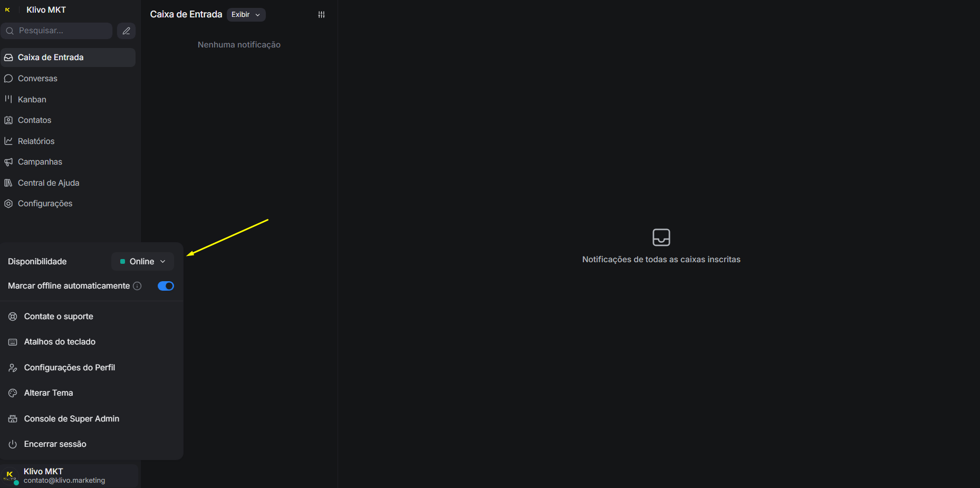Open Console de Super Admin
The height and width of the screenshot is (488, 980).
92,419
